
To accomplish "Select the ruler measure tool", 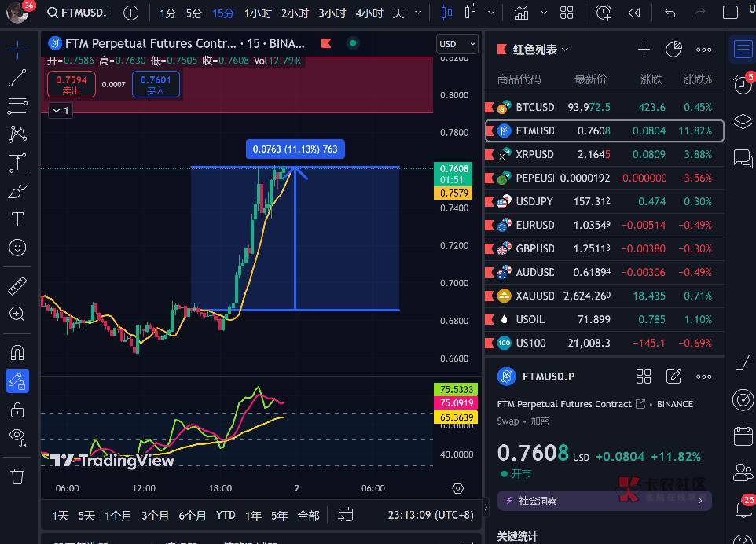I will tap(17, 285).
